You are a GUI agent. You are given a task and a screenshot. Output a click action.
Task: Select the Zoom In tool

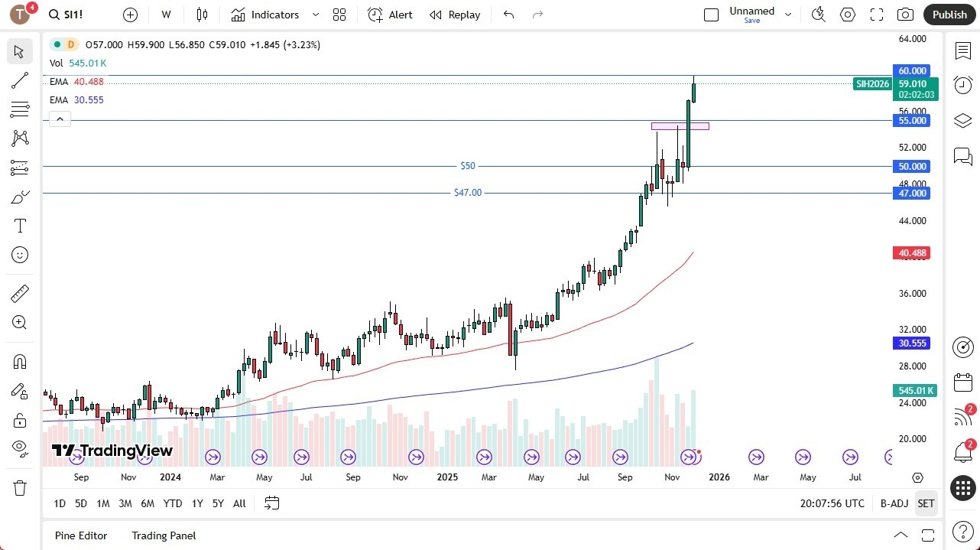[20, 322]
